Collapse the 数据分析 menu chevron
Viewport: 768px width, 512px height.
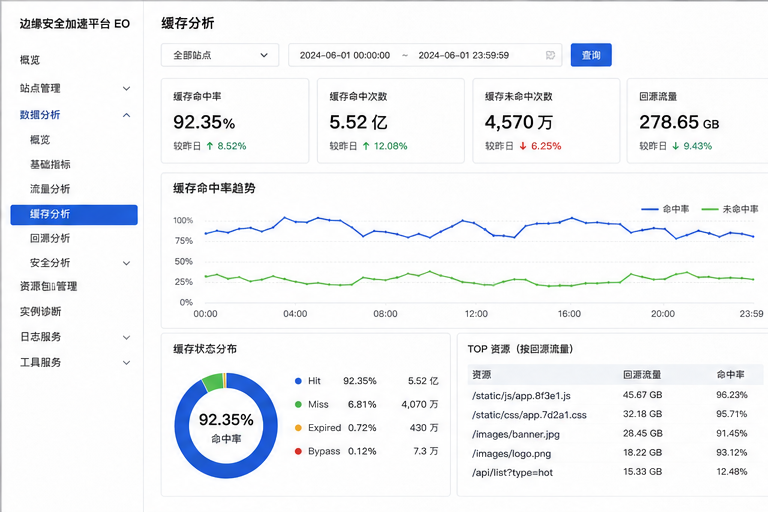pos(126,115)
